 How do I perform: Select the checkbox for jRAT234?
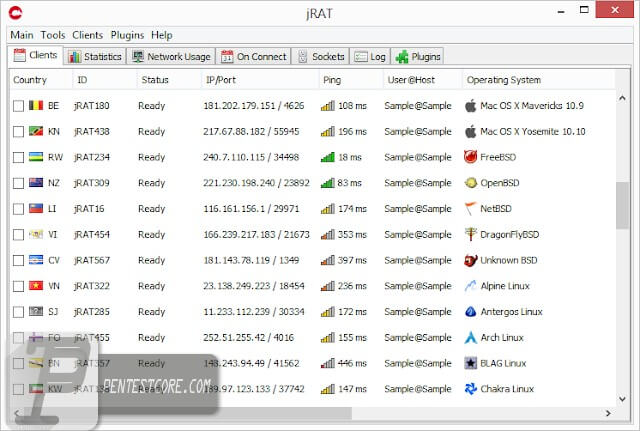(x=18, y=158)
